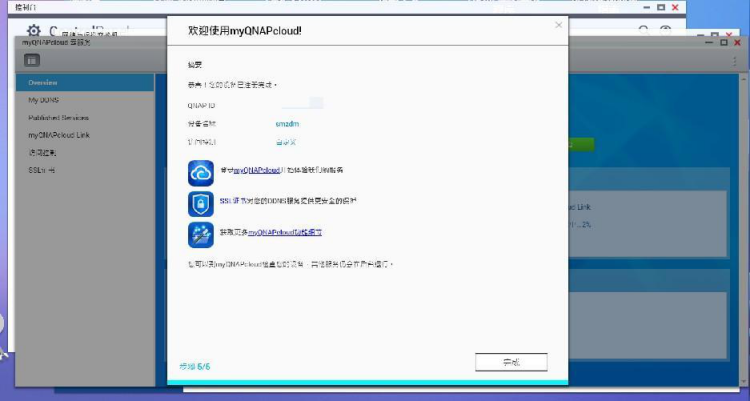The image size is (750, 401).
Task: Toggle the sidebar panel toolbar icon
Action: coord(32,60)
